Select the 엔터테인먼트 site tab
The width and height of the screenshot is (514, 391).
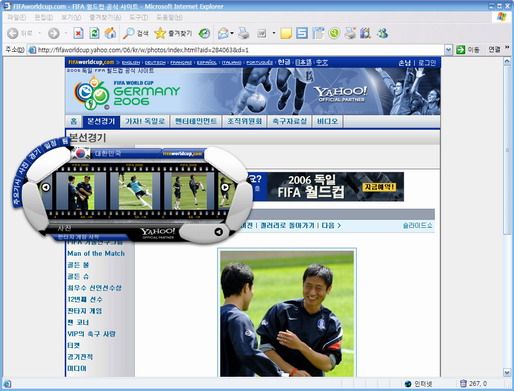[x=196, y=121]
